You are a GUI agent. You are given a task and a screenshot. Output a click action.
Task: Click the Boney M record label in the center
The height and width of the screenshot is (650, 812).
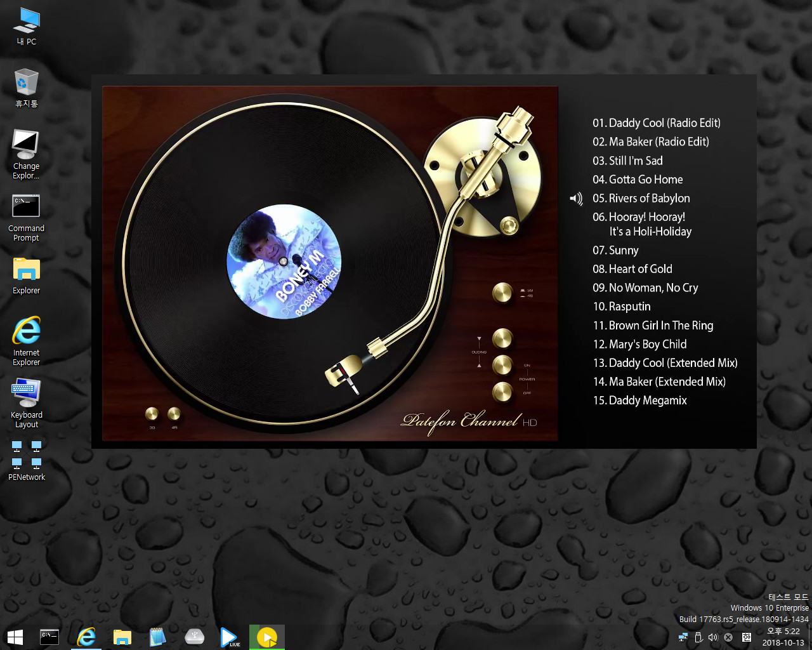click(284, 262)
